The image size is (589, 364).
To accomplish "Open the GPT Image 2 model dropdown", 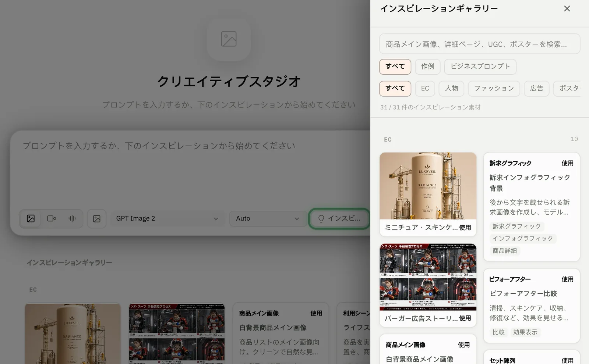I will coord(167,218).
